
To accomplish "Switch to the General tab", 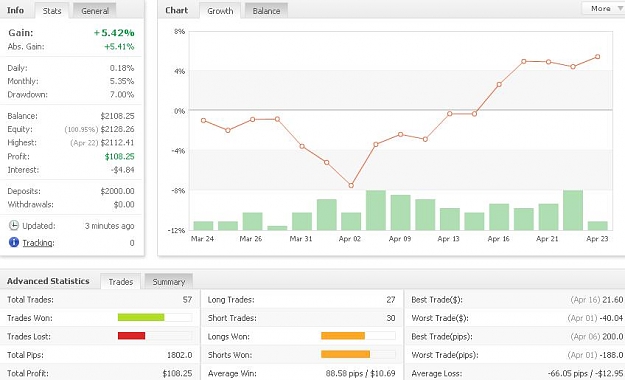I will click(95, 11).
